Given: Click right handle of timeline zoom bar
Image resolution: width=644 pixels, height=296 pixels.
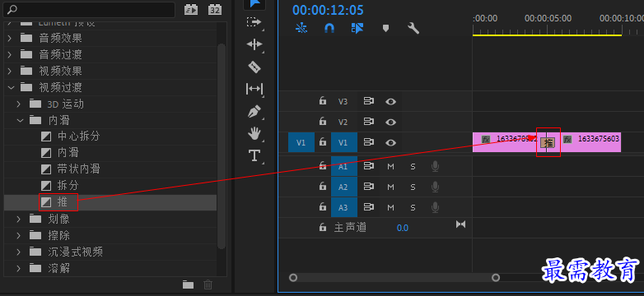Looking at the screenshot, I should pos(496,278).
